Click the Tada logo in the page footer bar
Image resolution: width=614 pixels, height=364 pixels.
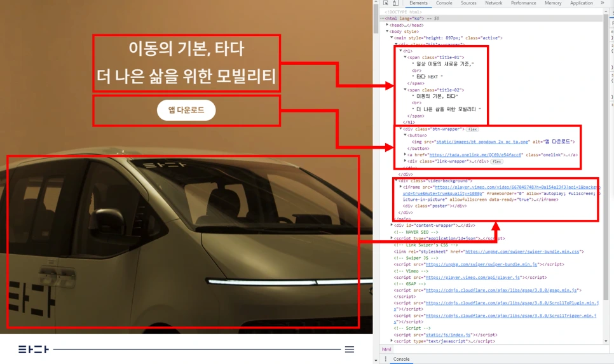click(x=33, y=349)
